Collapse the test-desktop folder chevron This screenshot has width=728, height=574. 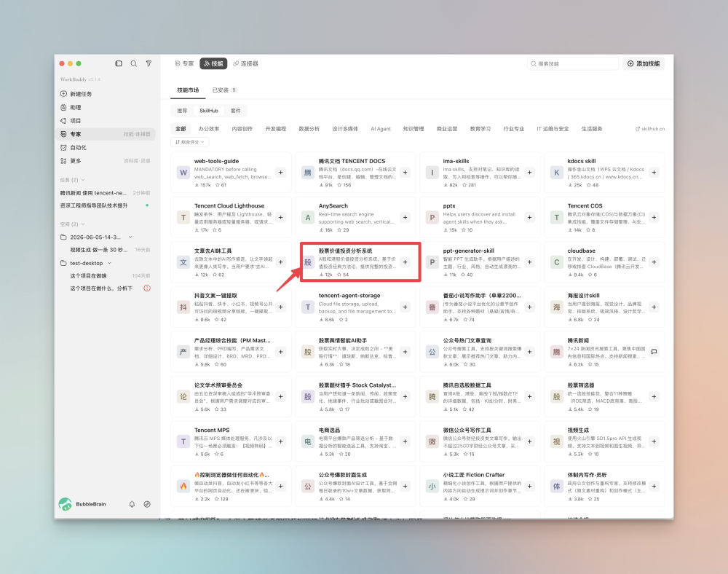110,263
